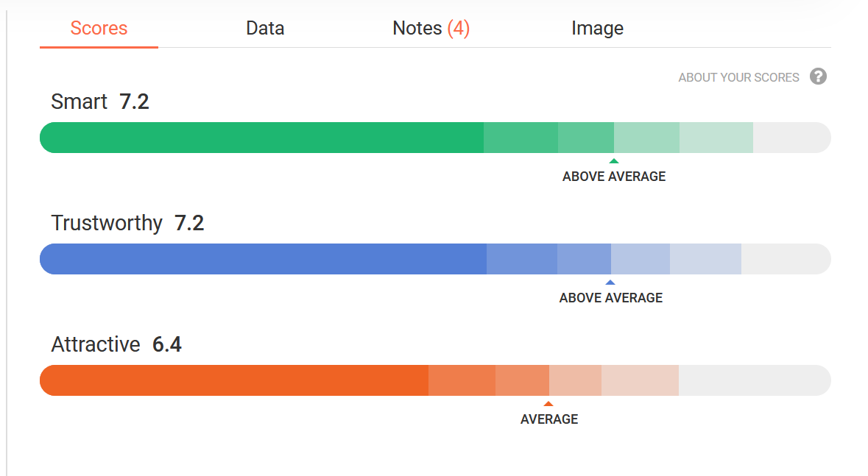Screen dimensions: 868x476
Task: Click the Scores tab
Action: click(99, 28)
